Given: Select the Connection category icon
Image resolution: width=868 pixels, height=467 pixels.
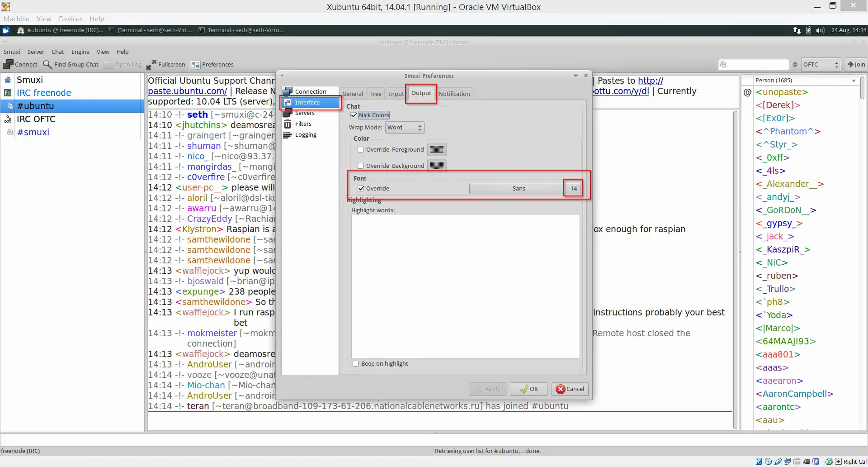Looking at the screenshot, I should pos(288,91).
